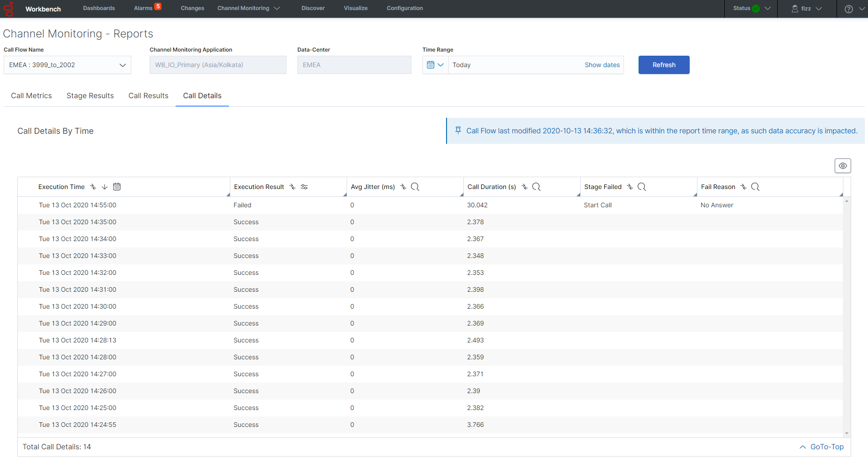Image resolution: width=868 pixels, height=463 pixels.
Task: Click the blue Refresh button
Action: point(664,65)
